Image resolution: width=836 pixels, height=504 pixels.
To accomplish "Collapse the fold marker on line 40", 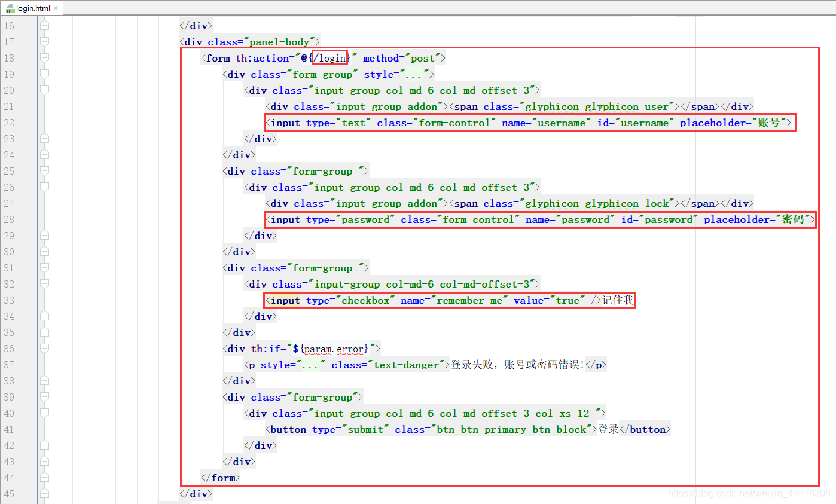I will coord(44,413).
